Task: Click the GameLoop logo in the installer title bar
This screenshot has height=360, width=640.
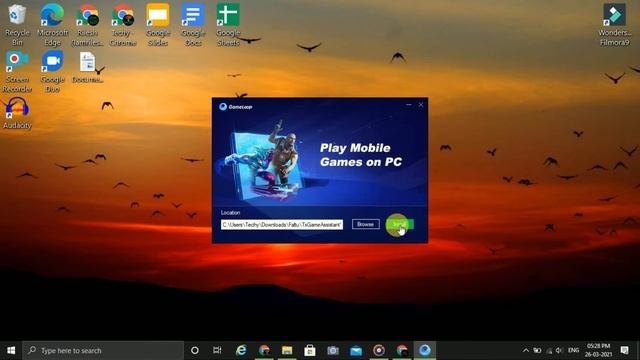Action: 236,107
